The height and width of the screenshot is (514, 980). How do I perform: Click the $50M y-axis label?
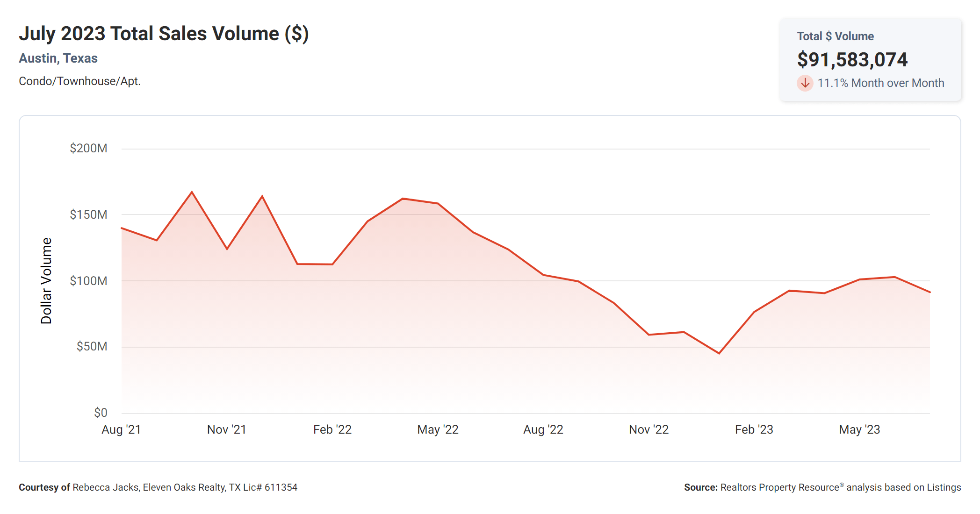[92, 347]
